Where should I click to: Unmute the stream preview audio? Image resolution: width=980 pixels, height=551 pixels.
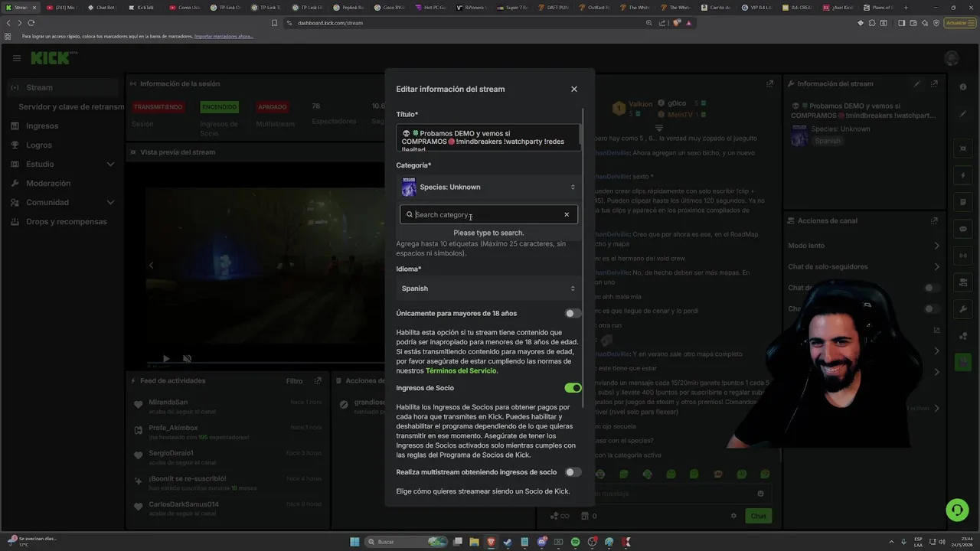(x=187, y=358)
